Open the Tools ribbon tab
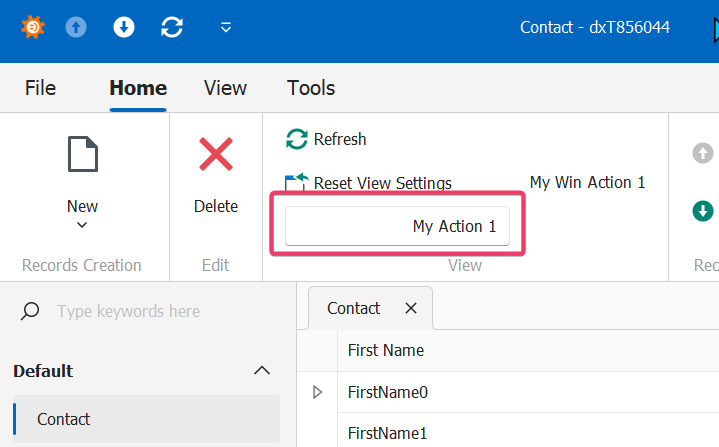Image resolution: width=719 pixels, height=447 pixels. point(311,88)
